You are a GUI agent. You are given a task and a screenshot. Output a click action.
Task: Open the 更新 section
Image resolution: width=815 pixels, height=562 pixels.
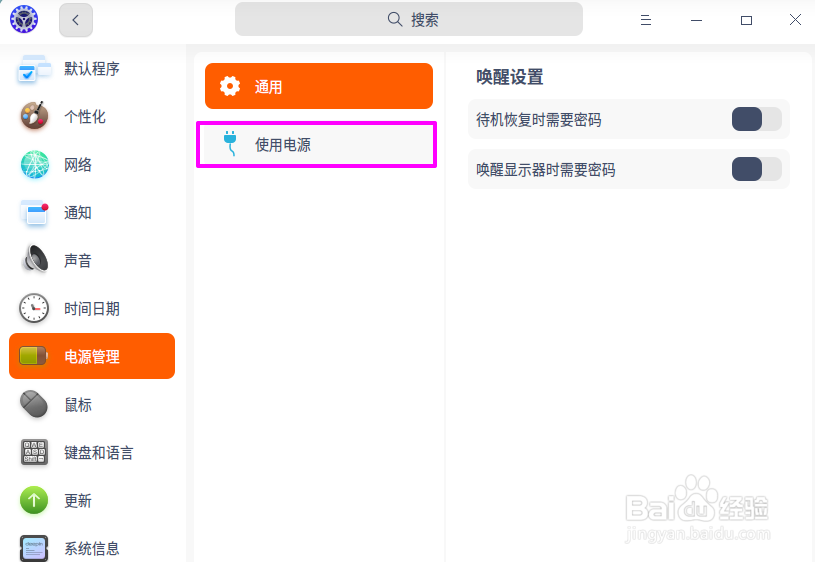click(x=92, y=500)
